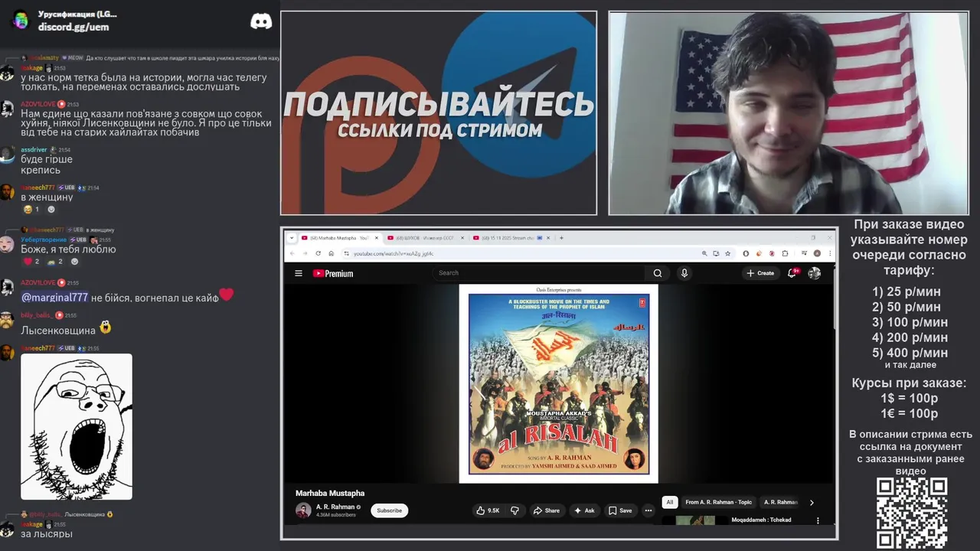Focus the YouTube search field
The image size is (980, 551).
coord(540,273)
